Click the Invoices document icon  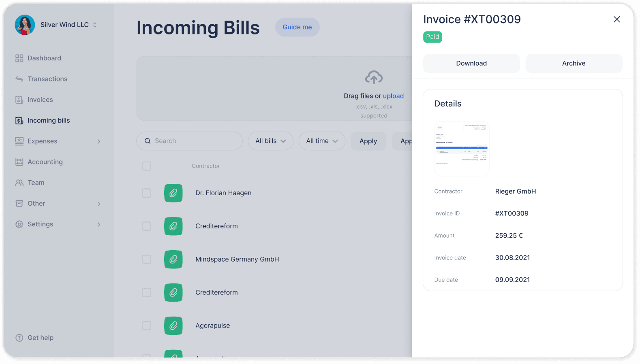(x=19, y=100)
